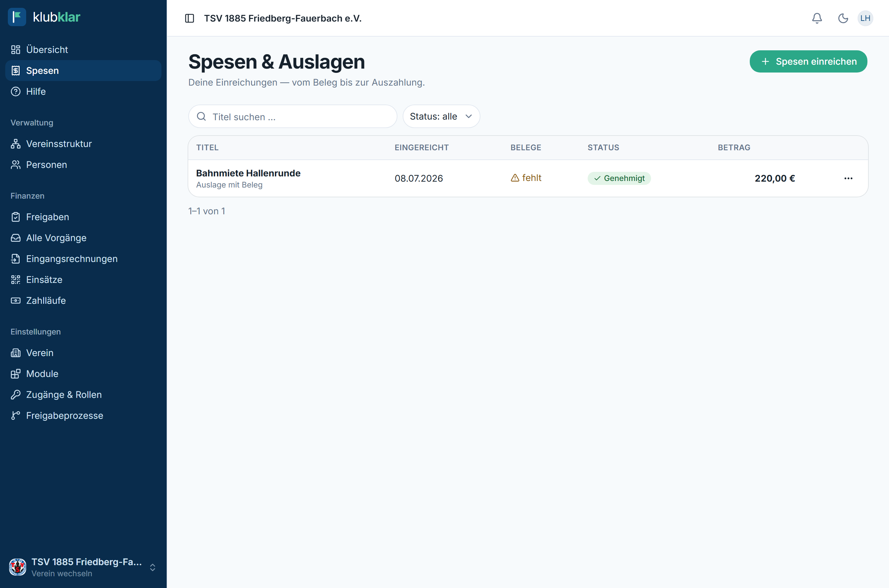
Task: Open Hilfe from the sidebar
Action: (83, 91)
